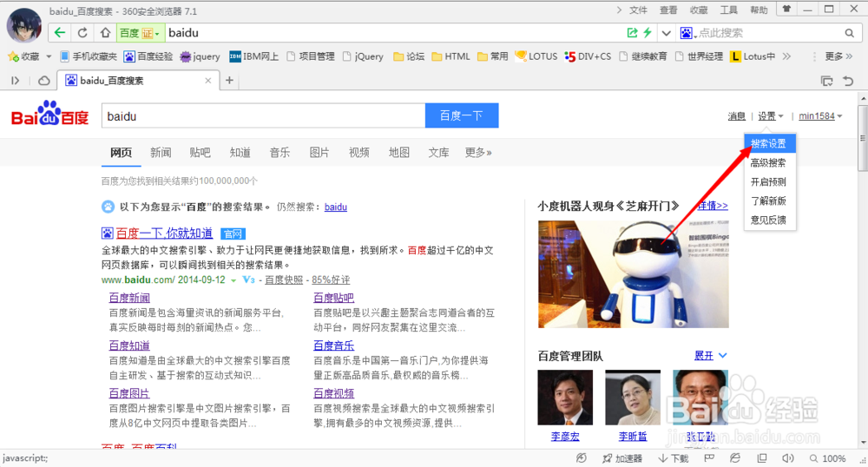Click the 仍然搜索 baidu link

click(x=335, y=207)
